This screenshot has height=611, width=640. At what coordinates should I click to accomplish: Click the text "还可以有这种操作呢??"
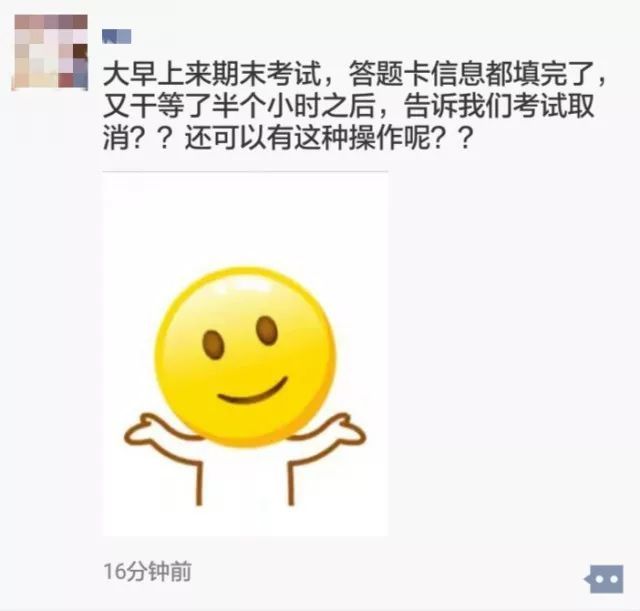point(329,138)
